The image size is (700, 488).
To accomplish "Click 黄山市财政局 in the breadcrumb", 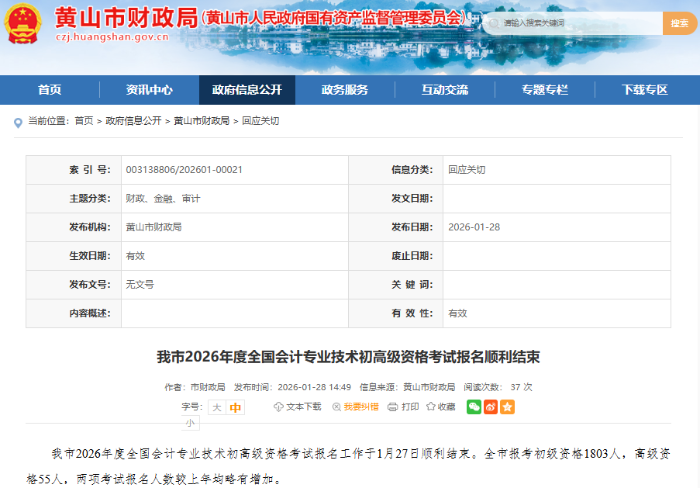I will click(201, 121).
